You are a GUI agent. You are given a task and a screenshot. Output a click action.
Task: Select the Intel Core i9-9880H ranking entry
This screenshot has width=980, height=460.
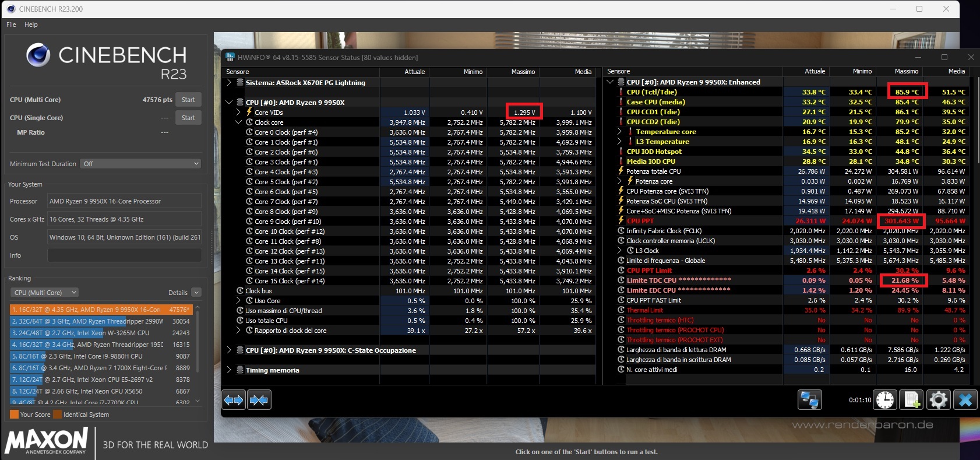[x=101, y=356]
